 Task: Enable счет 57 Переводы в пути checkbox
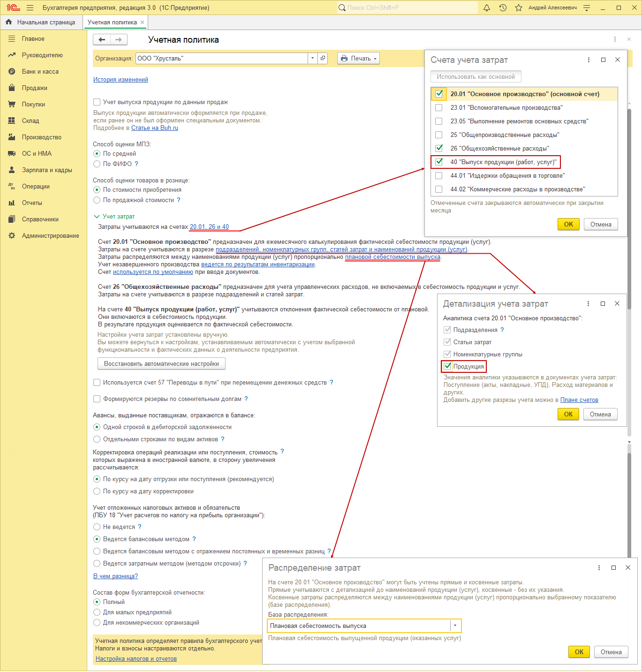[x=97, y=383]
